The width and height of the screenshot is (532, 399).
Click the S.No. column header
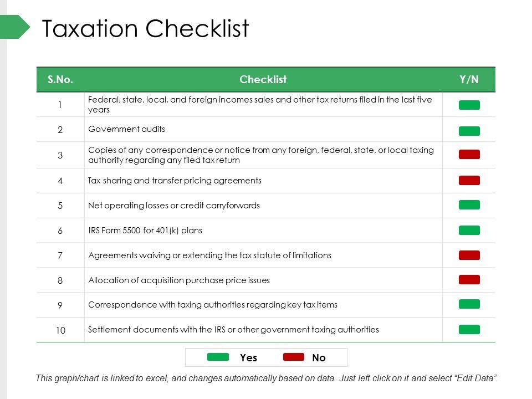pyautogui.click(x=60, y=80)
